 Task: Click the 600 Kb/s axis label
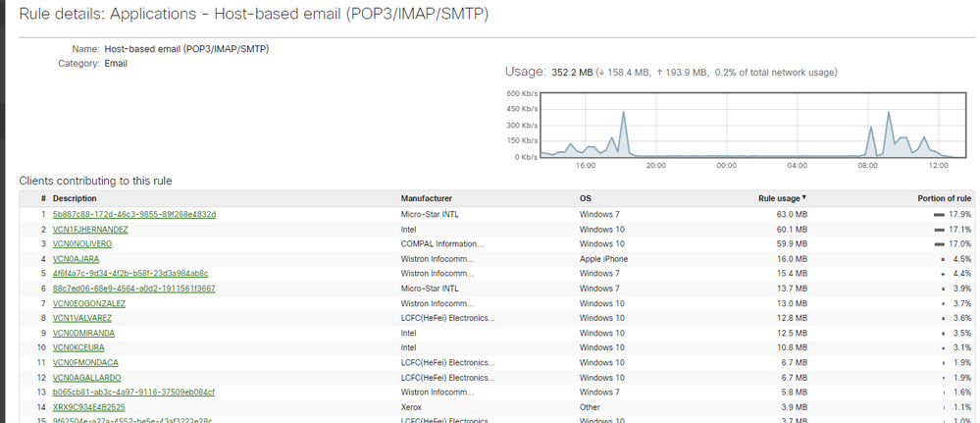click(x=522, y=94)
